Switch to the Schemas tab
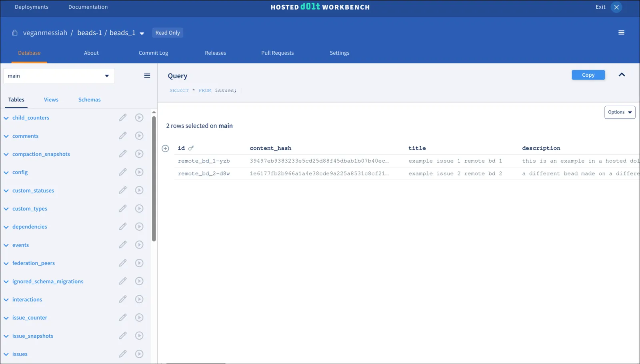 tap(89, 99)
